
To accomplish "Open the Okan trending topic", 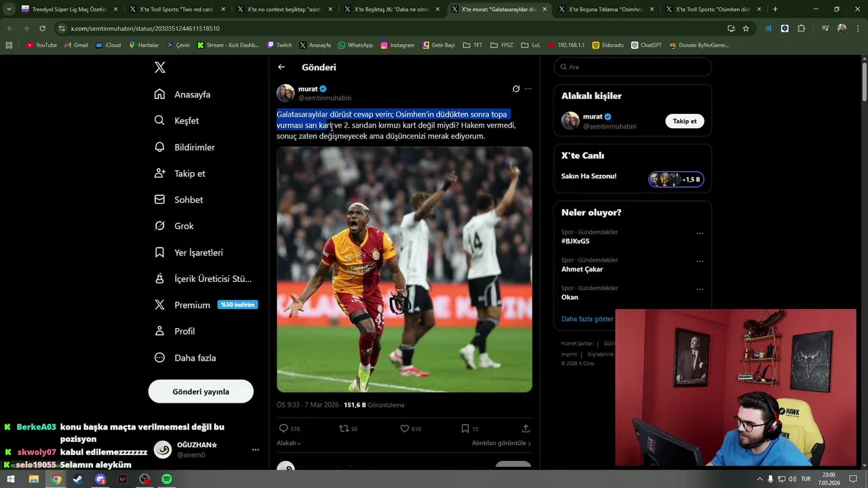I will pyautogui.click(x=570, y=297).
